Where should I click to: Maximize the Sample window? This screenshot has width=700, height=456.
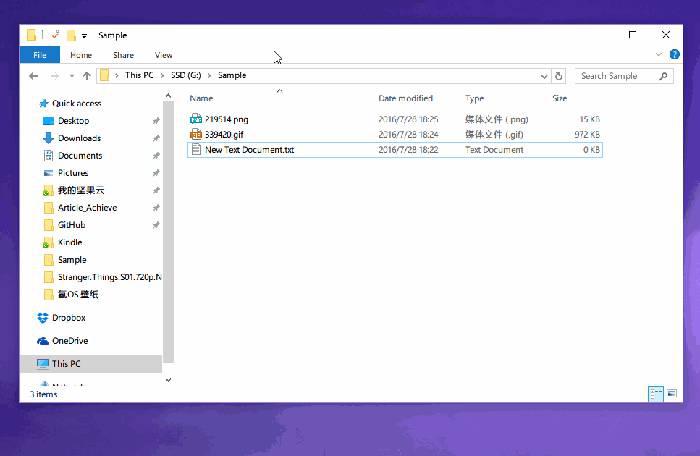pyautogui.click(x=632, y=35)
